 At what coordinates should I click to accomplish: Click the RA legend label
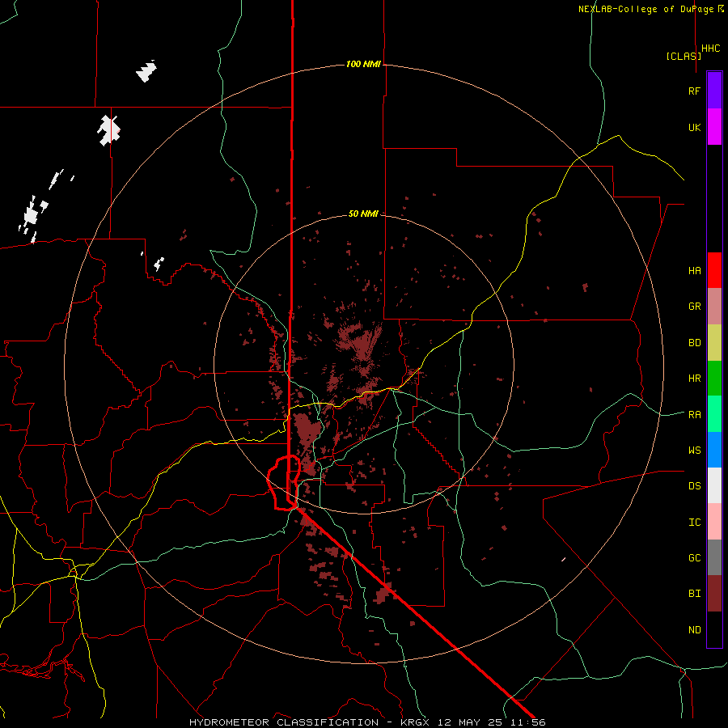(694, 415)
